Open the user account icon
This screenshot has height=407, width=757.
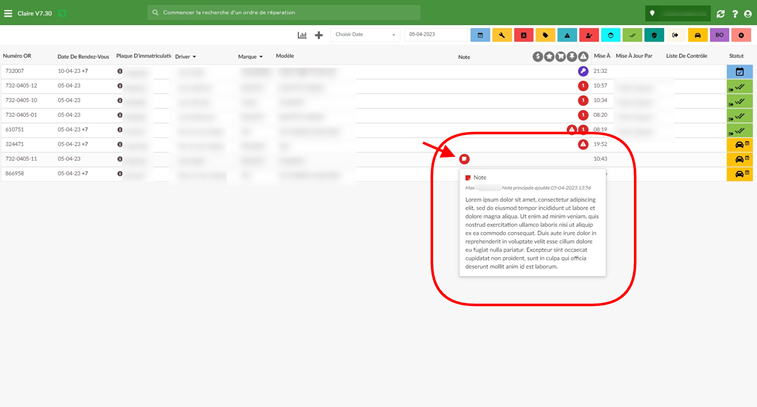(748, 14)
